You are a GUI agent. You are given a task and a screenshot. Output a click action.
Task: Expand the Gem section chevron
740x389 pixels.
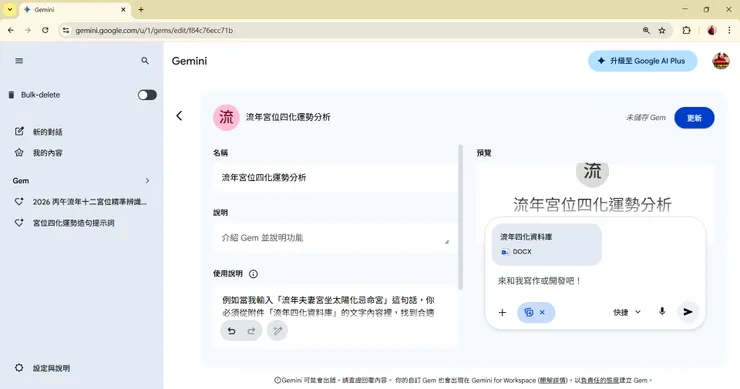tap(147, 181)
